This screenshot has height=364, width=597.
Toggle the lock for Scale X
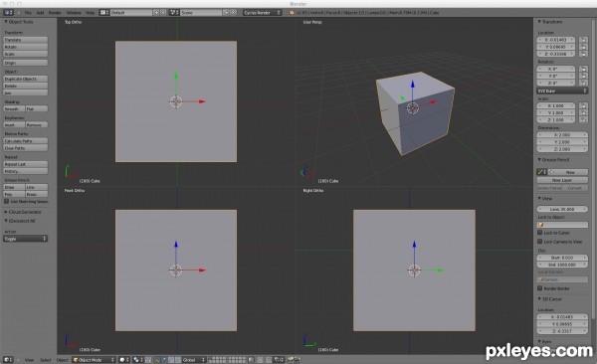(x=583, y=105)
